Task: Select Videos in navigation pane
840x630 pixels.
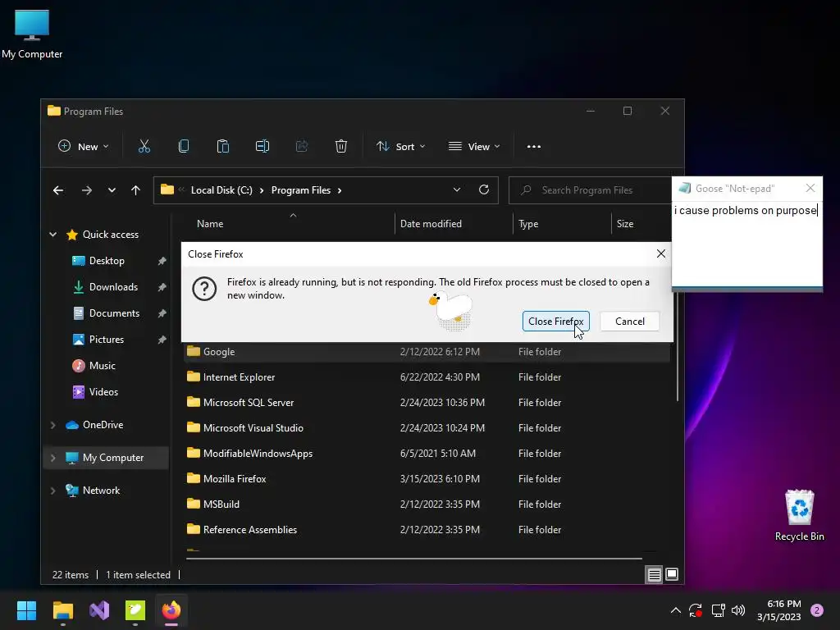Action: (103, 392)
